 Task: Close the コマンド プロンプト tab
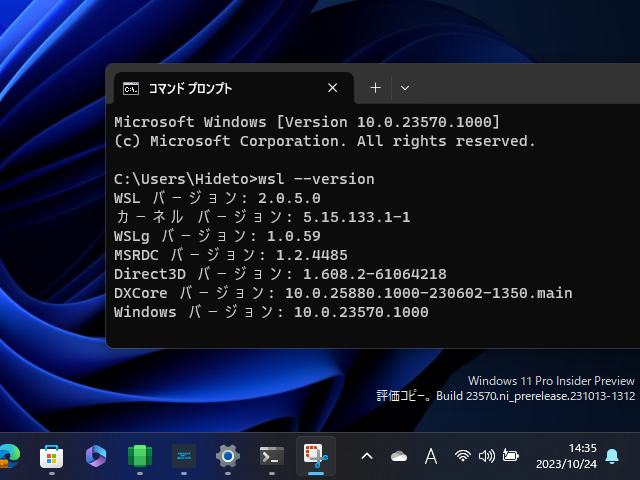[333, 88]
